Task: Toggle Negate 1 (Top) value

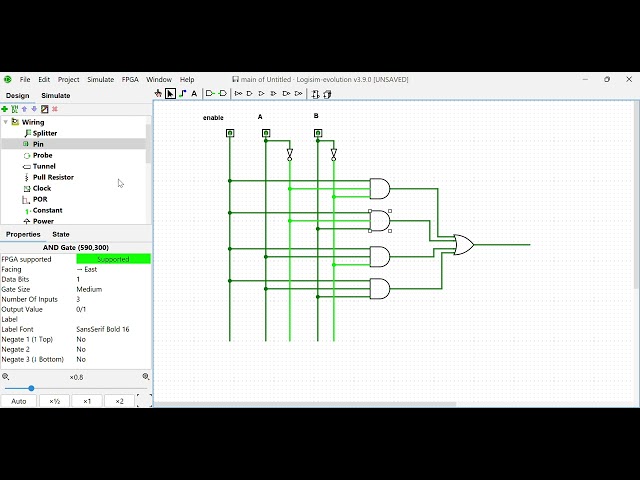Action: point(113,339)
